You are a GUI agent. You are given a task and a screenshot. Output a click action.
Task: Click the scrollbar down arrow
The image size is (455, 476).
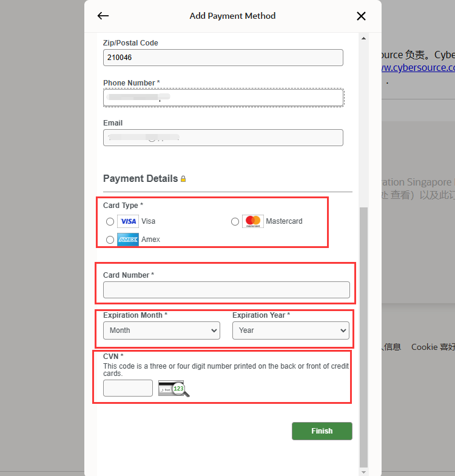point(363,471)
